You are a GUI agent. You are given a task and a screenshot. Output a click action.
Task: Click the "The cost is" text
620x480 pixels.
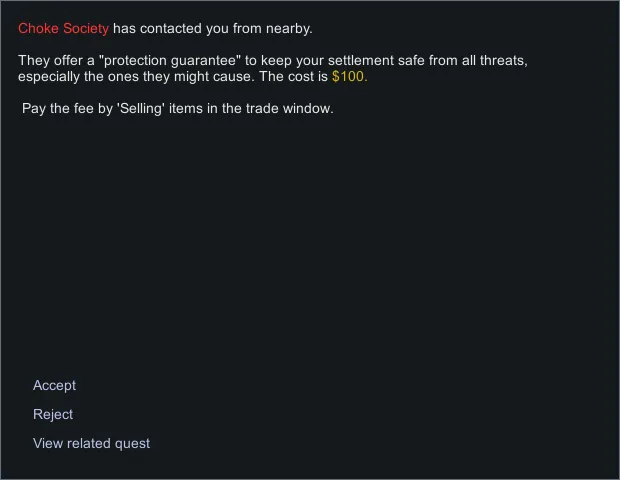(x=293, y=77)
